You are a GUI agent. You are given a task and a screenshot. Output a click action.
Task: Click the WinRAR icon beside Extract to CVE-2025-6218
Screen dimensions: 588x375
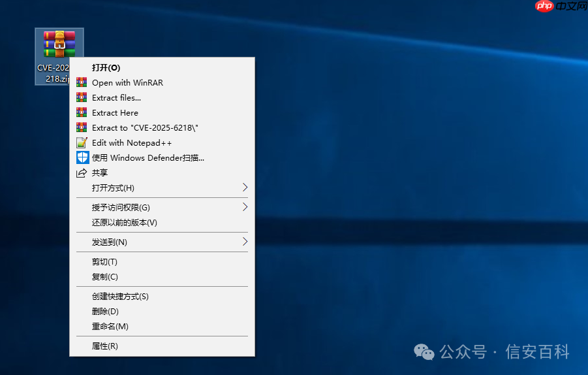82,127
